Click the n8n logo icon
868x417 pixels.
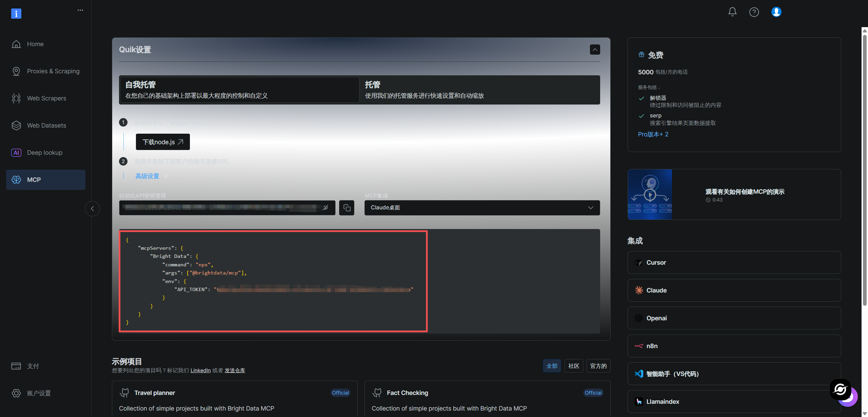pos(639,346)
